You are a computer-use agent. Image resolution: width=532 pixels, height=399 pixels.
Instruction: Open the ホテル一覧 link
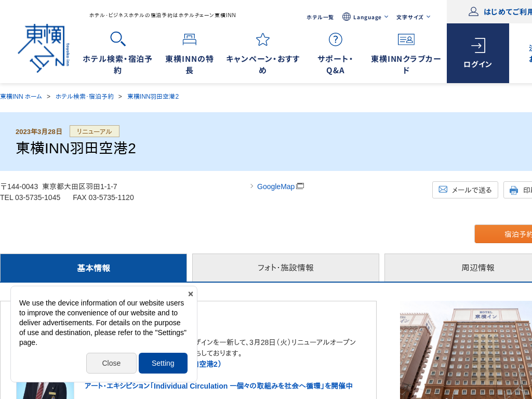pyautogui.click(x=320, y=17)
